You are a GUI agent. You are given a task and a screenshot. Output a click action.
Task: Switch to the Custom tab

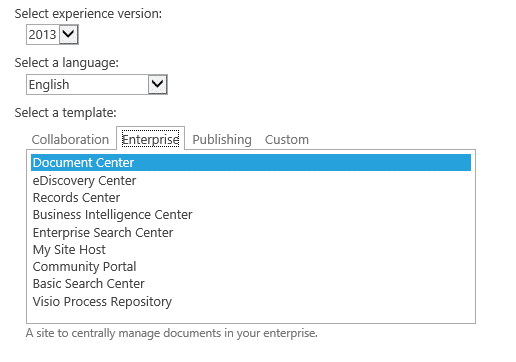(x=287, y=139)
